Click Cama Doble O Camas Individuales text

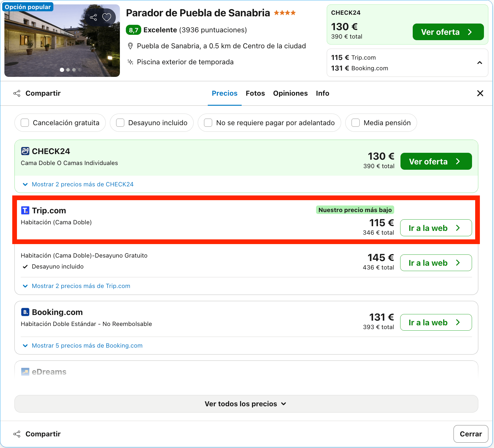pos(69,163)
